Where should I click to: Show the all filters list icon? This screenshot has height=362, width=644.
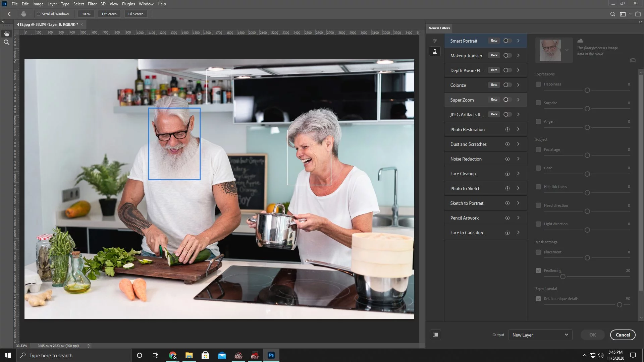coord(435,41)
